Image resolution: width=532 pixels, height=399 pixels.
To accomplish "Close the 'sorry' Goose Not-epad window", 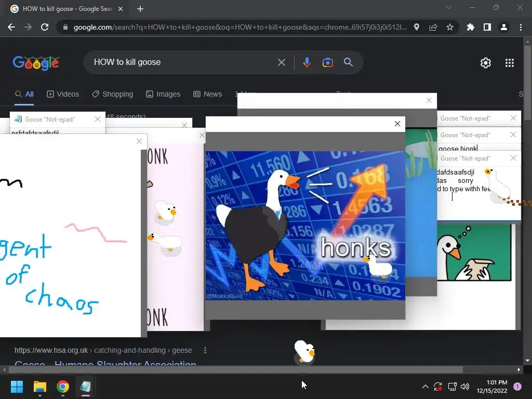I will pos(513,158).
